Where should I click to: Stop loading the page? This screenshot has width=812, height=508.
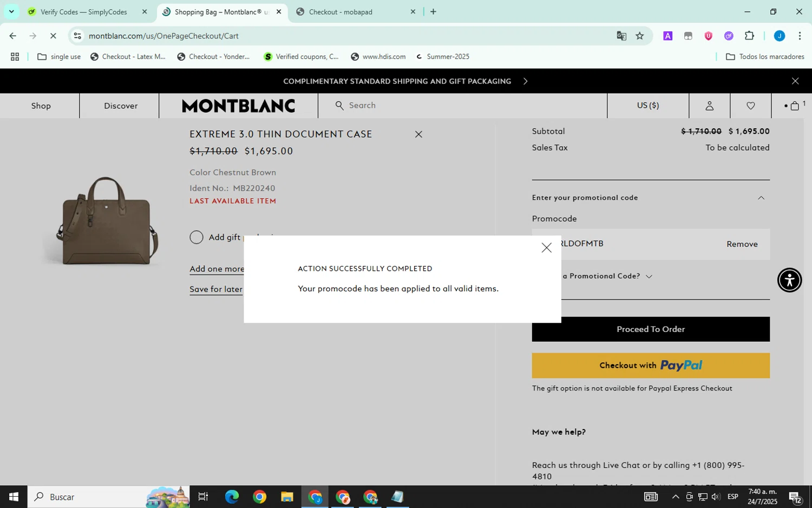53,36
